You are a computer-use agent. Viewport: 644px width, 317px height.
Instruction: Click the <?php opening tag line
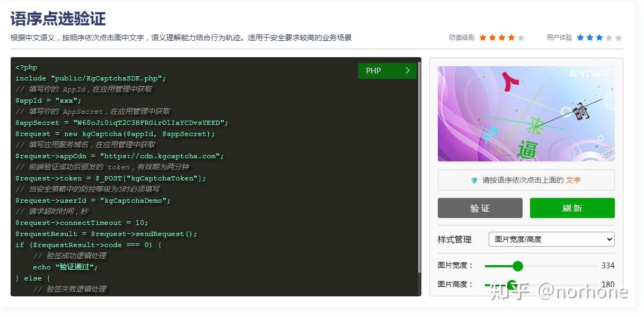27,67
